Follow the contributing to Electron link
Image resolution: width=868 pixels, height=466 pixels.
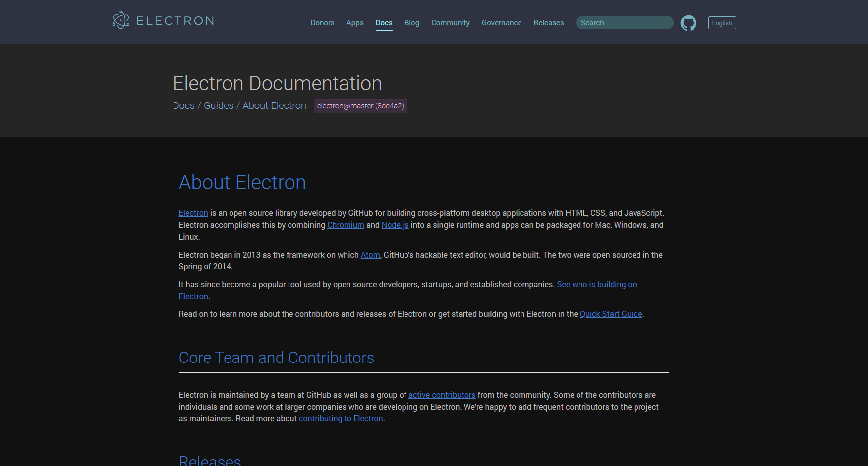(x=341, y=418)
